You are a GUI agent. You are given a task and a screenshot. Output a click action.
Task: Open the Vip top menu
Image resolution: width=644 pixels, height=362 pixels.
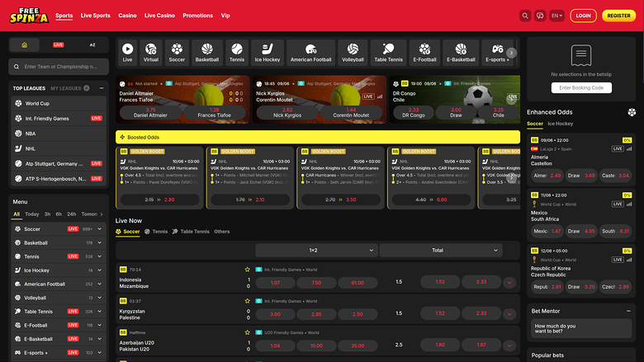225,16
